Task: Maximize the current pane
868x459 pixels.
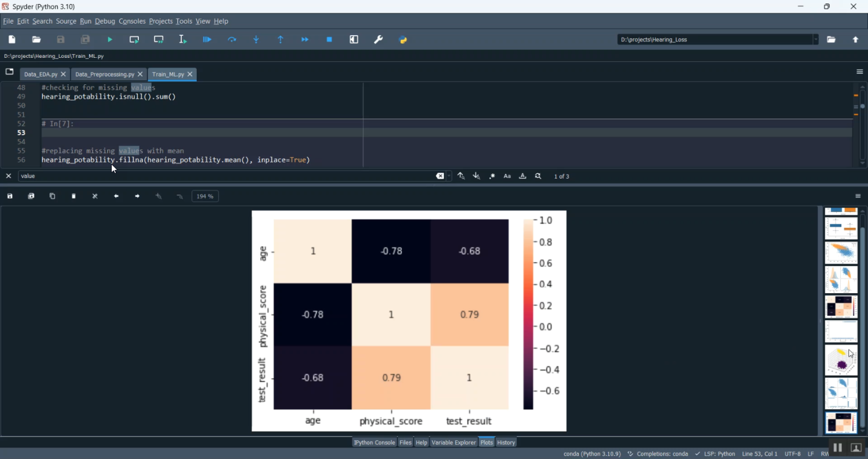Action: pyautogui.click(x=354, y=39)
